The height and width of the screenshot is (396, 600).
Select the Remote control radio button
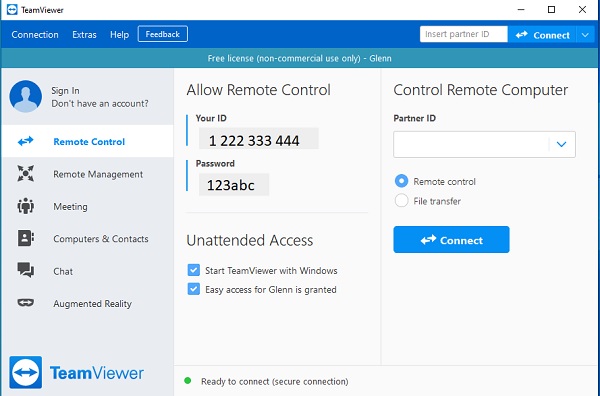click(401, 181)
